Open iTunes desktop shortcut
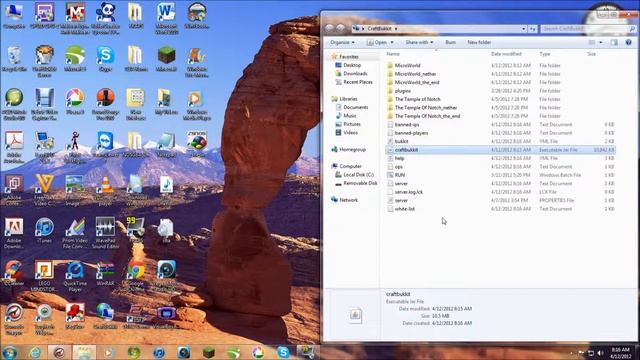The image size is (640, 360). tap(44, 231)
